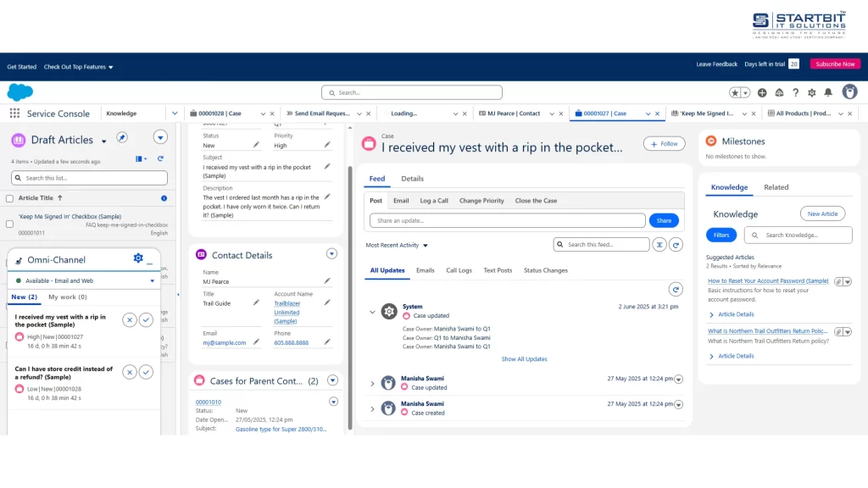Accept the store credit work request

146,373
